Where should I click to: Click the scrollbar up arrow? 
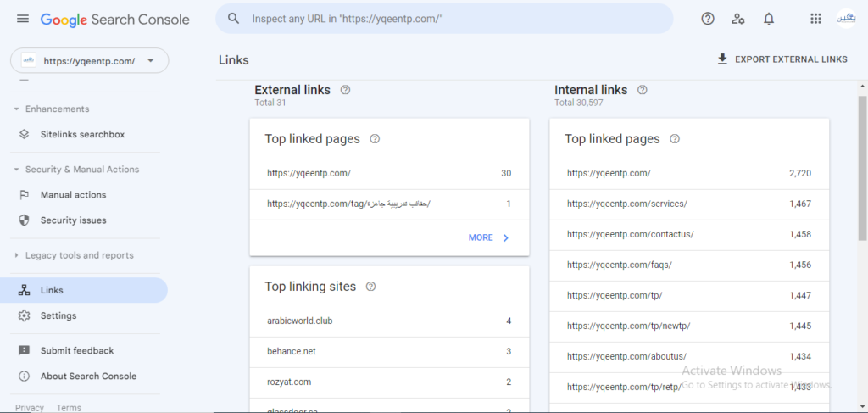point(862,87)
